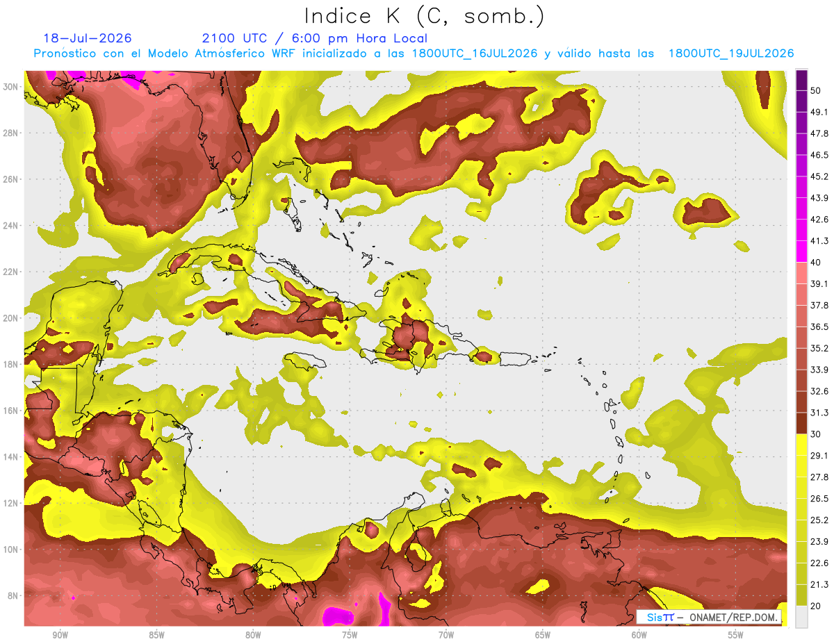Click the '70W' longitude label

(446, 636)
